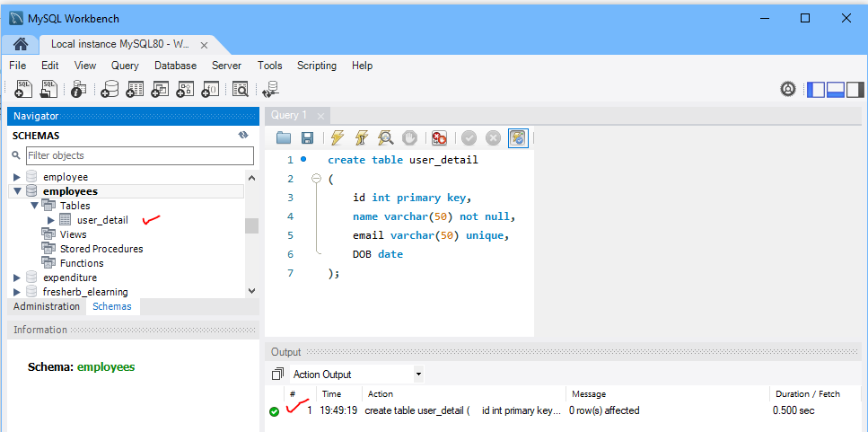
Task: Collapse the Tables node
Action: pyautogui.click(x=34, y=206)
